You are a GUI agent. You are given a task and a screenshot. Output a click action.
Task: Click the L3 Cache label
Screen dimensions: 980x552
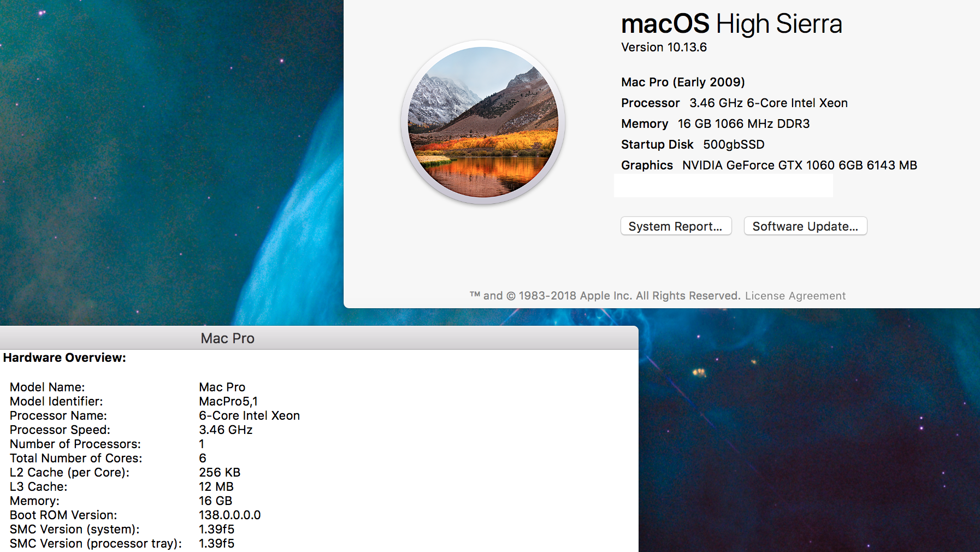(x=39, y=486)
